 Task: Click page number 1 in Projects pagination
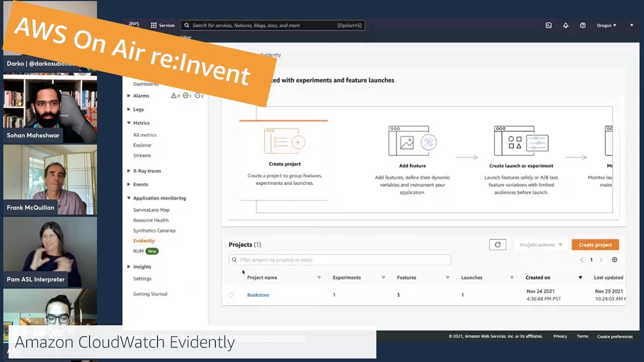[591, 260]
